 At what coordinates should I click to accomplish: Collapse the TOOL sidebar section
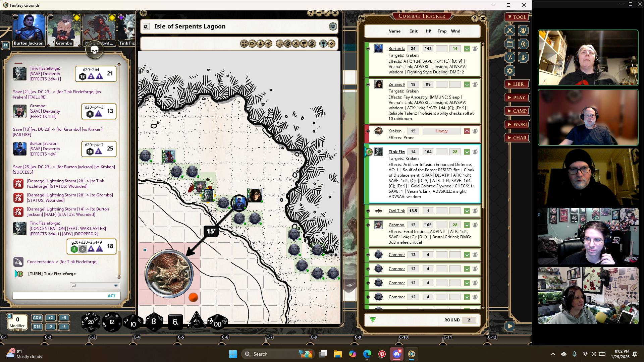click(517, 17)
